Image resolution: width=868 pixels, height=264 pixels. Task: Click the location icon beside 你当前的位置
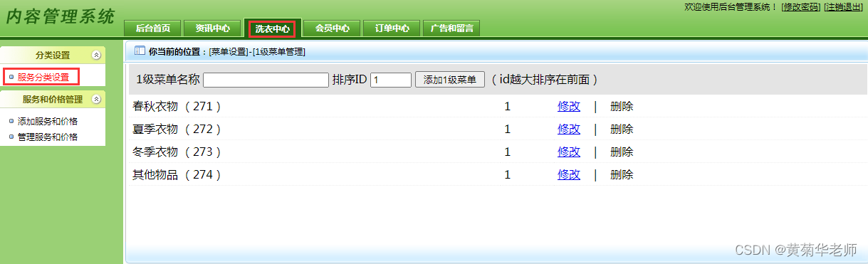[140, 51]
